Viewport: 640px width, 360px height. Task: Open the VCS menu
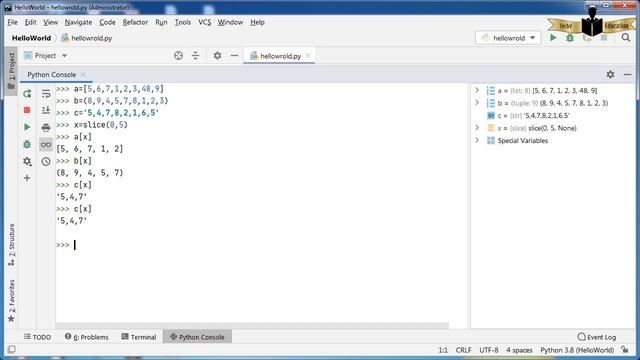pyautogui.click(x=204, y=22)
